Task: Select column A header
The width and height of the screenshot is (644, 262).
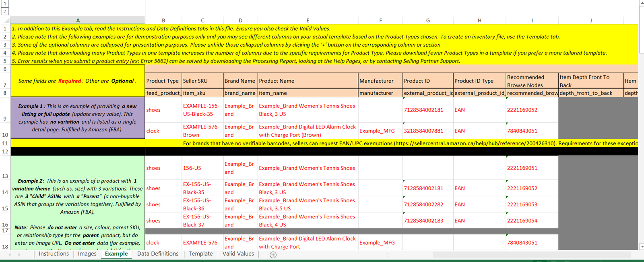Action: pyautogui.click(x=78, y=20)
